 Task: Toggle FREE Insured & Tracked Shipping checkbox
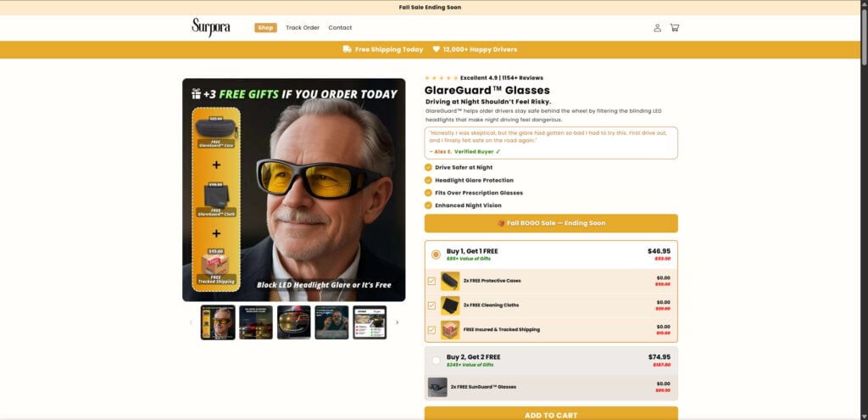[x=431, y=330]
